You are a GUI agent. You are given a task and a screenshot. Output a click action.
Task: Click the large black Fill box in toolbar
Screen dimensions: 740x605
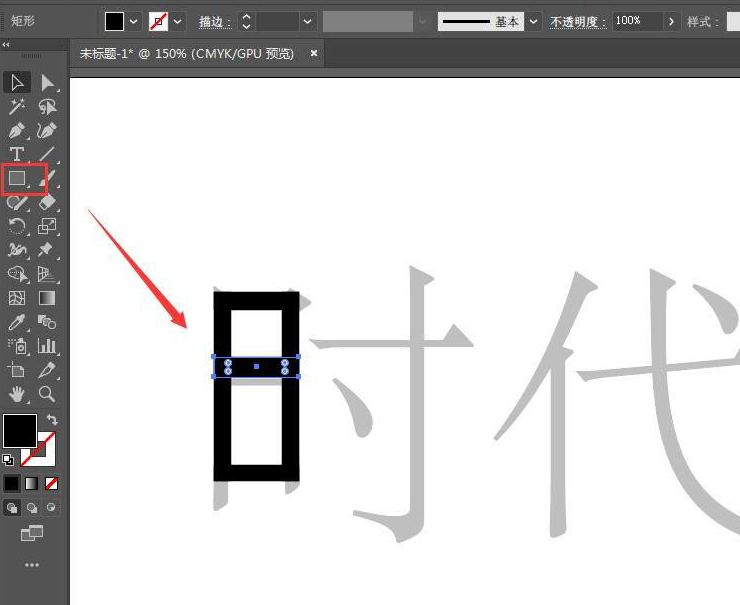pyautogui.click(x=20, y=431)
